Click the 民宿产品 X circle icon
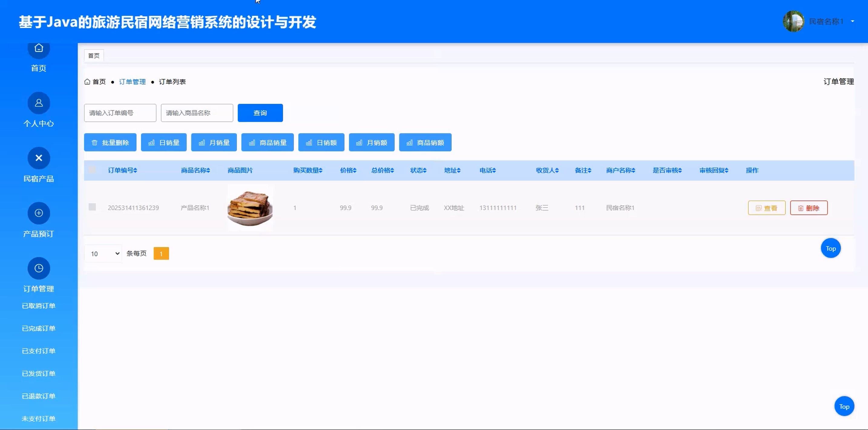 click(39, 158)
